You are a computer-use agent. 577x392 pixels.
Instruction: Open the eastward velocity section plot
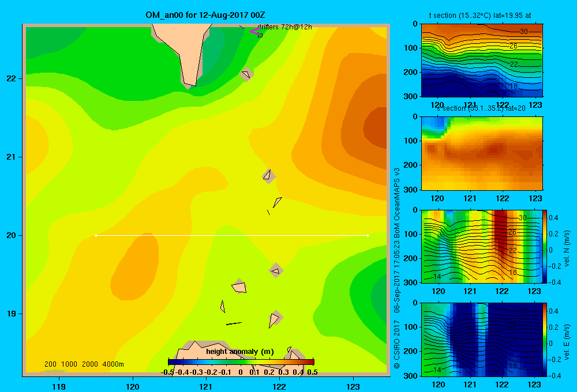click(482, 340)
